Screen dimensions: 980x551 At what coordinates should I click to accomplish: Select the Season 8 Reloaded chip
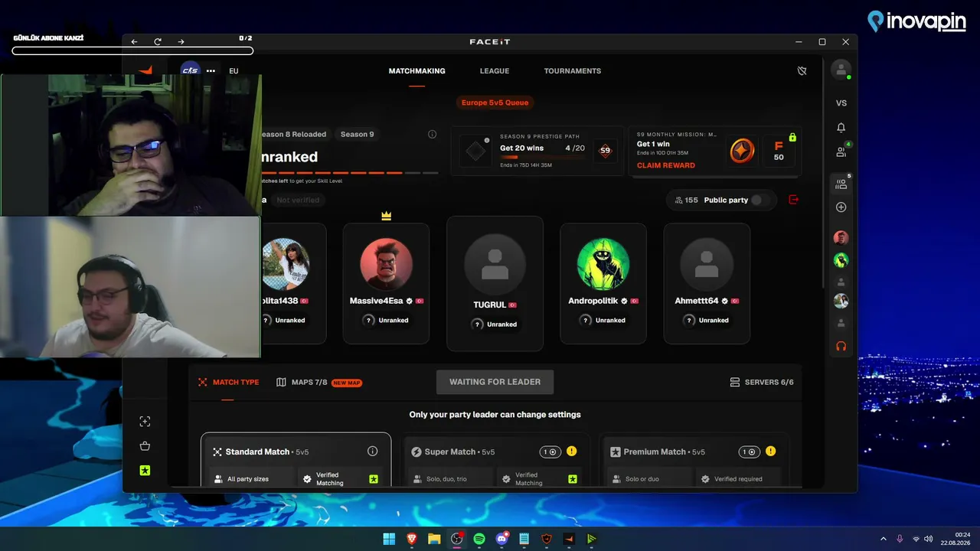pyautogui.click(x=292, y=135)
